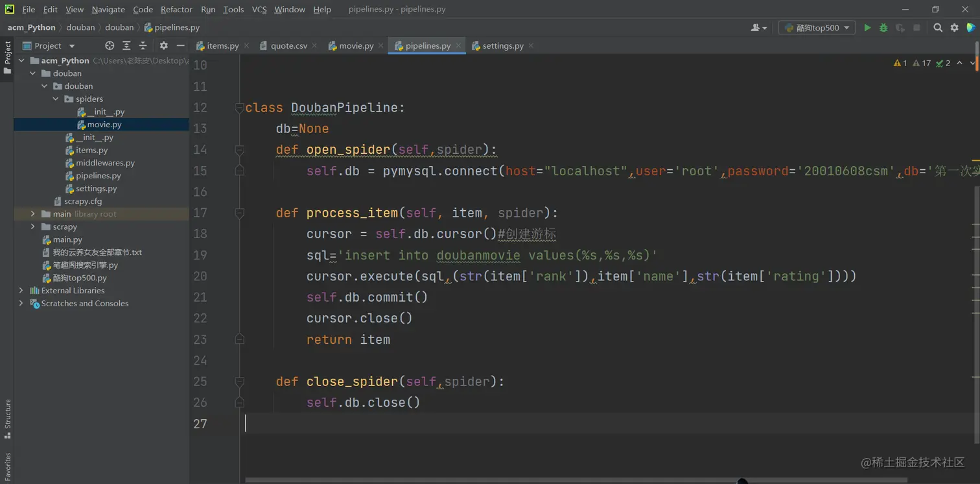
Task: Open the Navigate menu
Action: pos(108,9)
